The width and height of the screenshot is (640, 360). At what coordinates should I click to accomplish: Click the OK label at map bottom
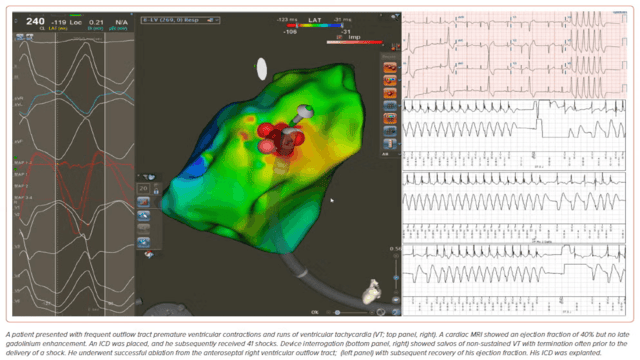(315, 312)
